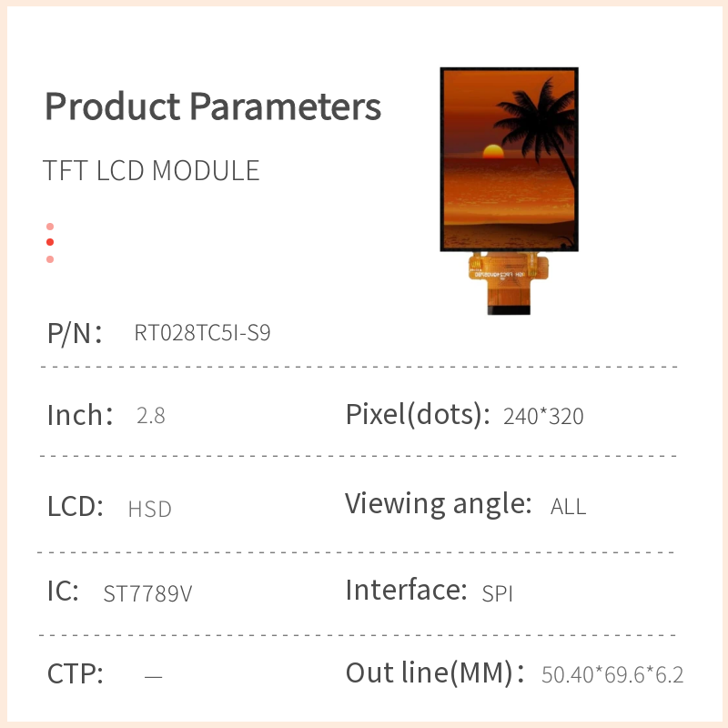Click the Viewing angle label
The image size is (728, 728).
point(438,503)
